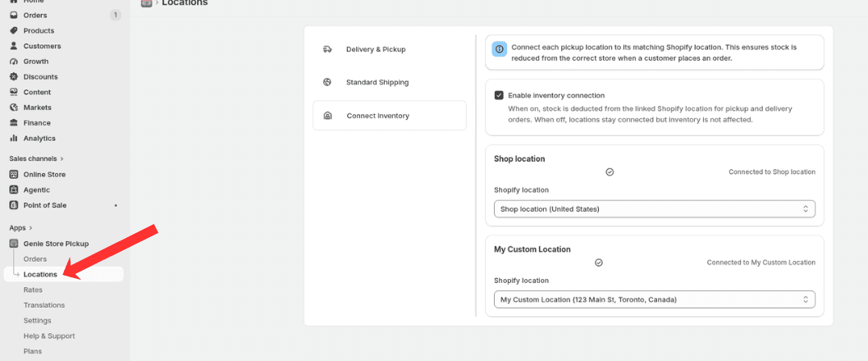The image size is (868, 361).
Task: Click the Point of Sale status dot
Action: point(116,205)
